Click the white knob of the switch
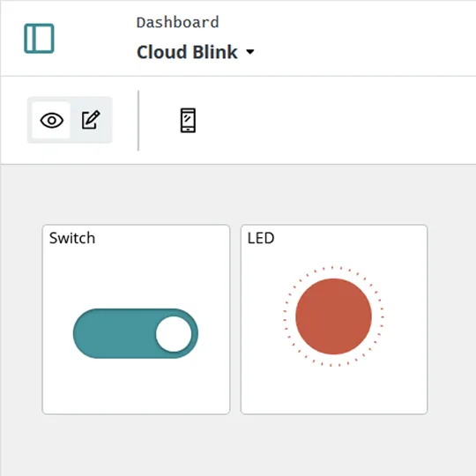The image size is (476, 476). (x=174, y=334)
